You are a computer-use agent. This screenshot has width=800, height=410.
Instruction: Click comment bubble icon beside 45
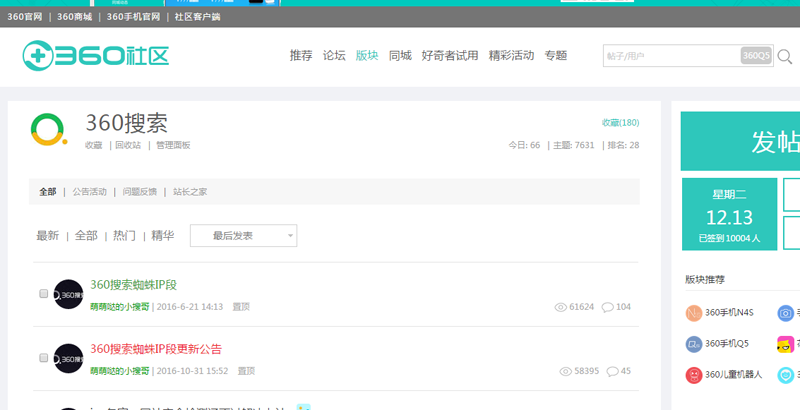(x=612, y=371)
